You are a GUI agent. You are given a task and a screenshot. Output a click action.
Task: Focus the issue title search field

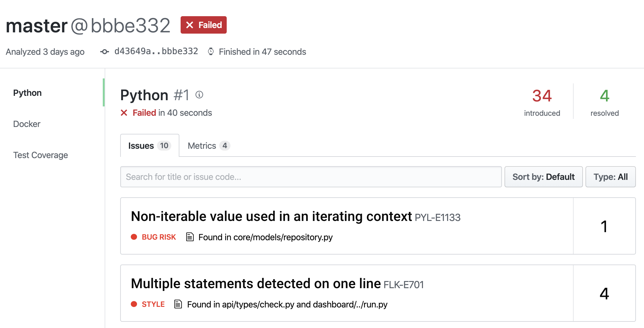(311, 177)
